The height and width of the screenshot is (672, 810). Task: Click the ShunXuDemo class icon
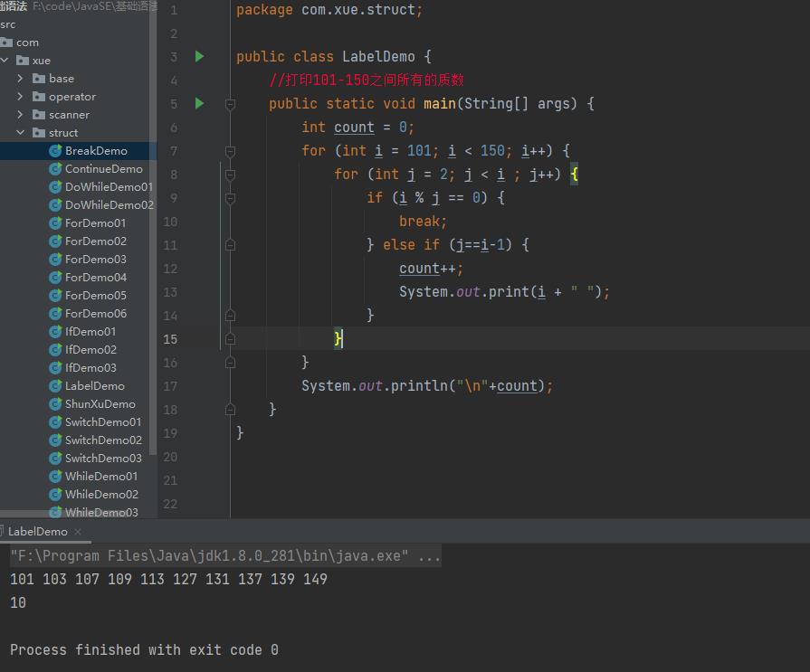point(55,403)
